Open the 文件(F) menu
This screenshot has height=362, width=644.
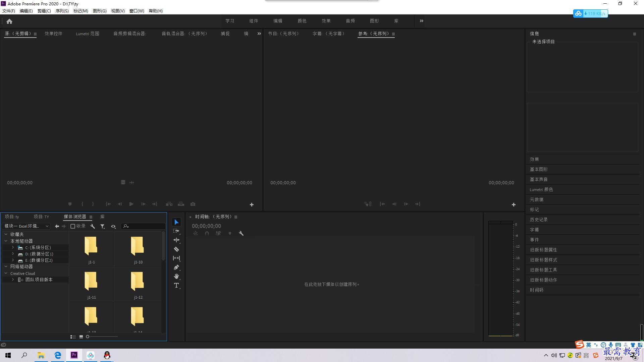pos(9,11)
